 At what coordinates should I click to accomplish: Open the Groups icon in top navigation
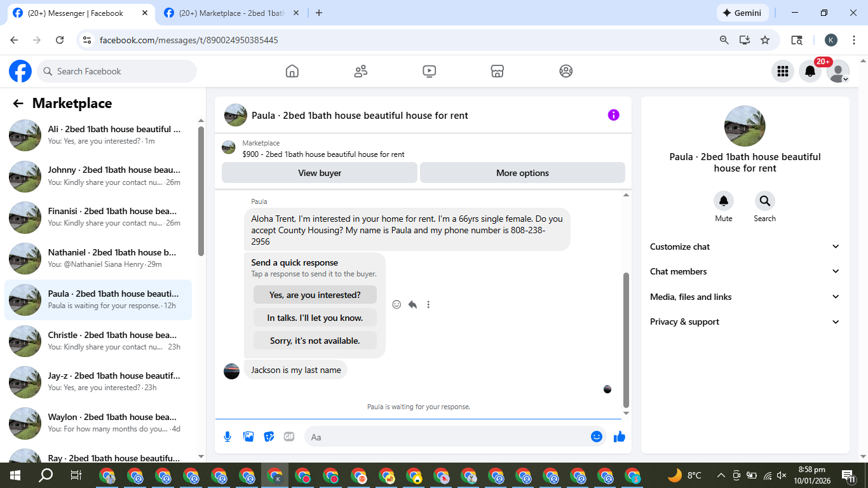(566, 71)
